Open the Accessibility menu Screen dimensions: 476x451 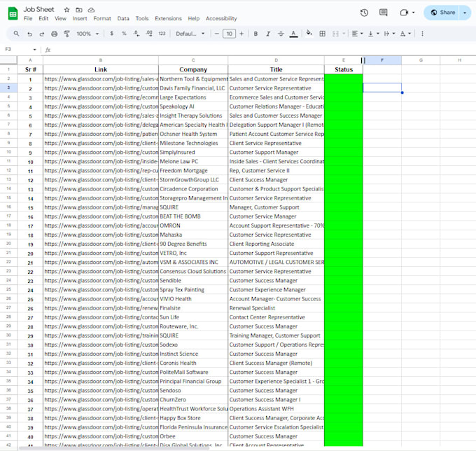pos(221,18)
